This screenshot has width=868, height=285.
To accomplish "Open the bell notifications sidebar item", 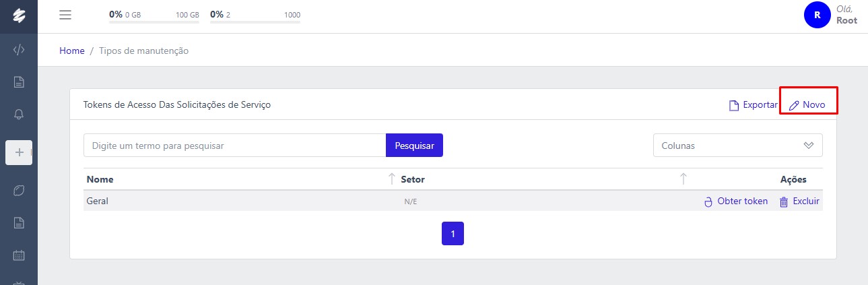I will click(x=19, y=115).
